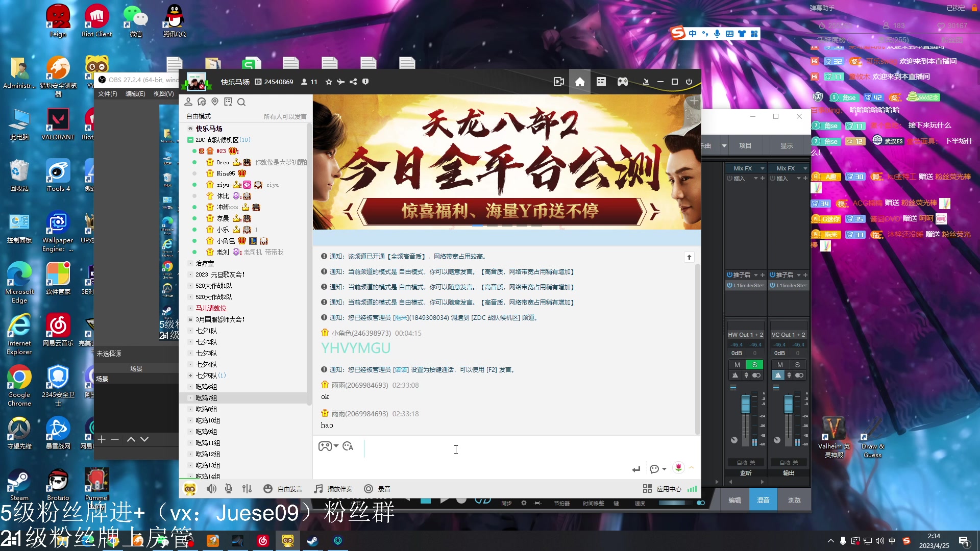Collapse the ZDC 战队候机区 channel

190,140
